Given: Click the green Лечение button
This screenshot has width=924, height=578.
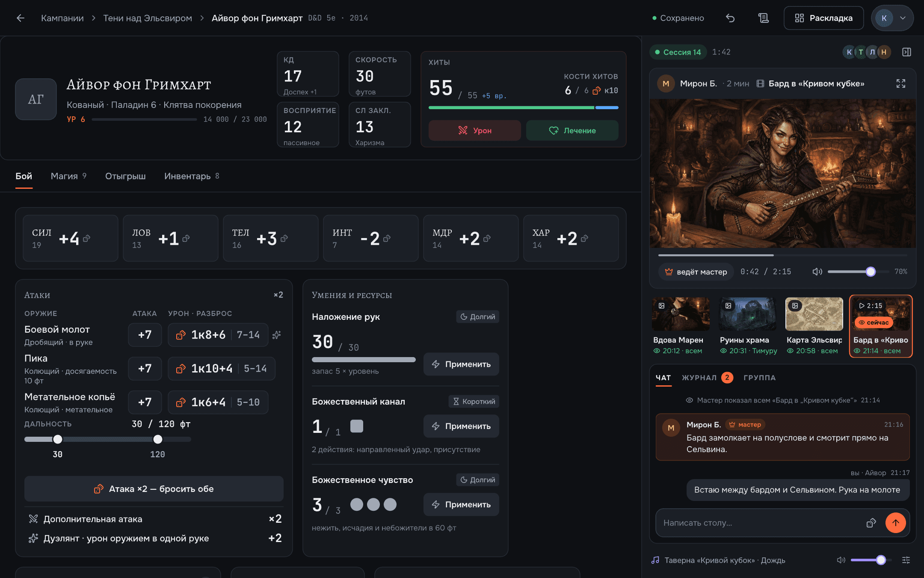Looking at the screenshot, I should pos(572,130).
